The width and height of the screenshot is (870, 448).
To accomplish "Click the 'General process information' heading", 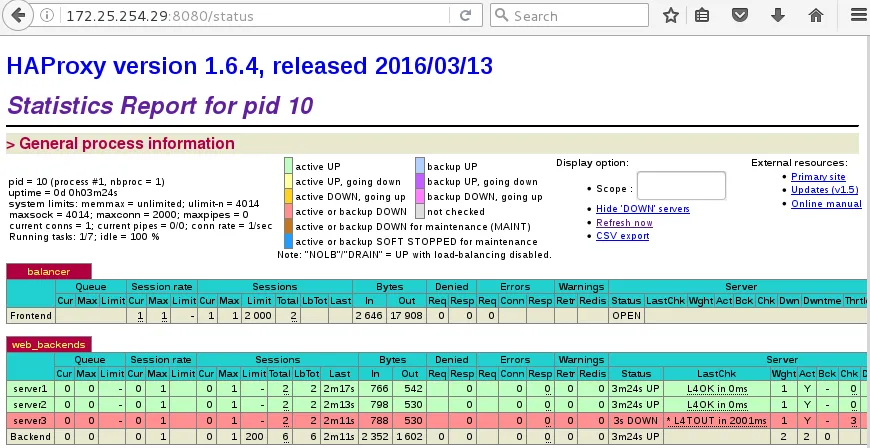I will [127, 143].
